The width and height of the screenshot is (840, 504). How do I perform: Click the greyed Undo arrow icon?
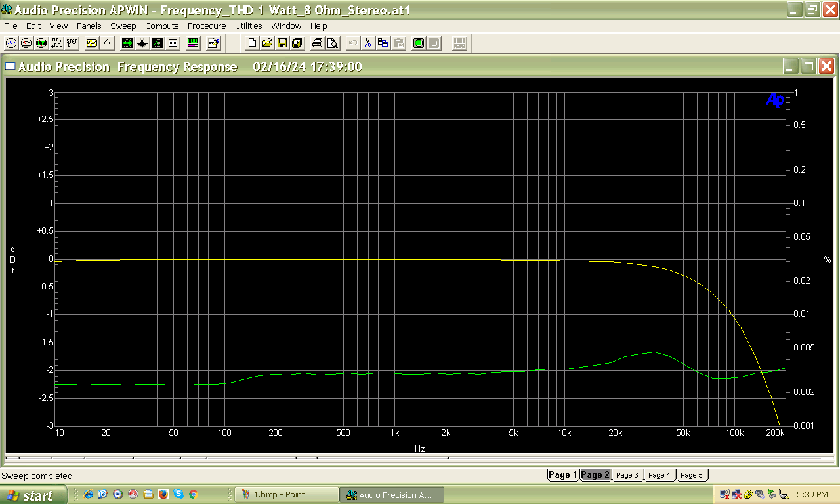[352, 43]
